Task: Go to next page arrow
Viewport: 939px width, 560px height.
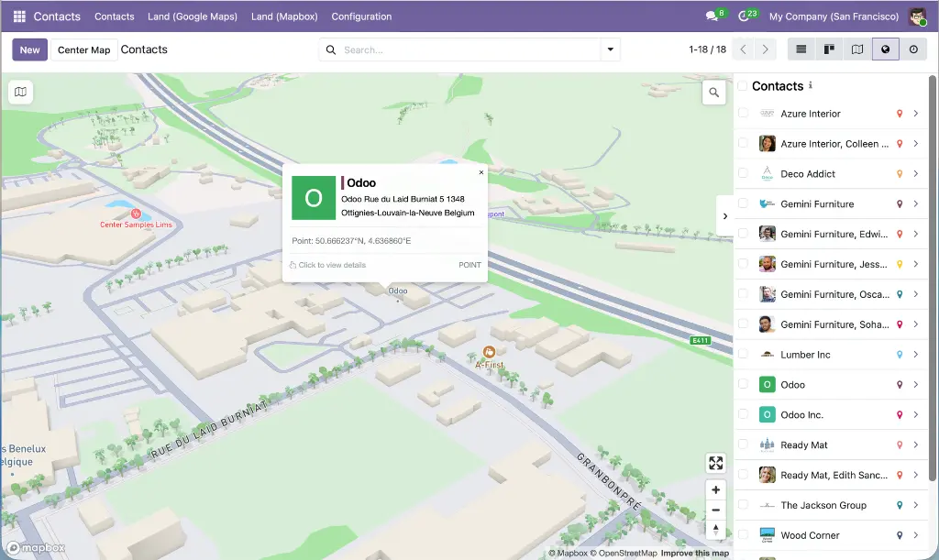Action: pos(765,49)
